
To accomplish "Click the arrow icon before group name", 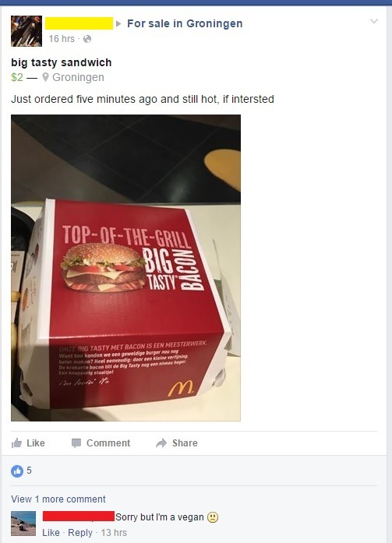I will [x=118, y=24].
